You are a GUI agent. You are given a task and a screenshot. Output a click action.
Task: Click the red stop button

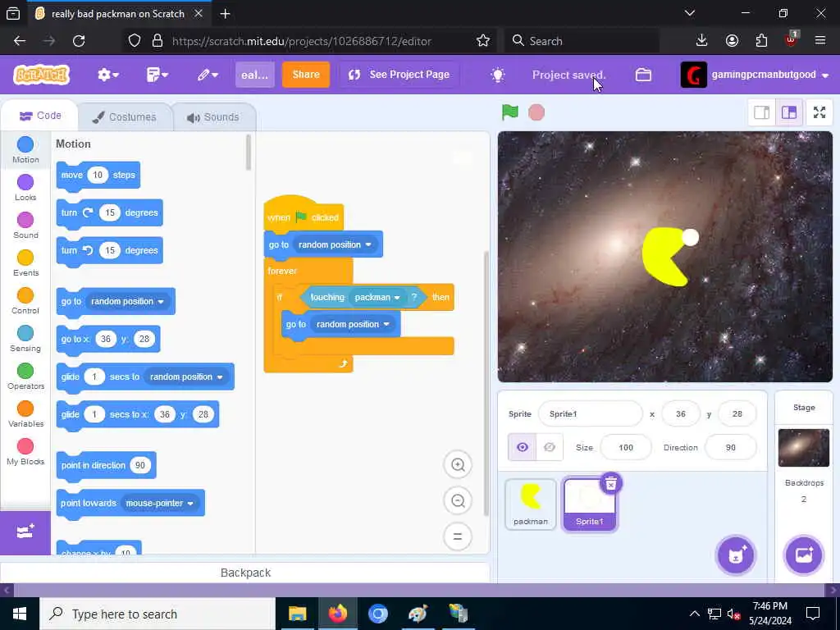(x=536, y=112)
